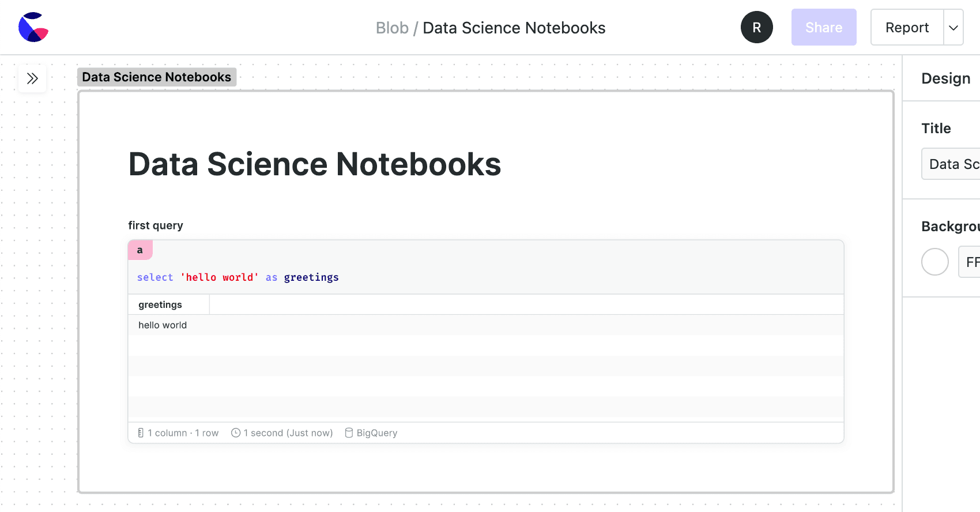Click the Background hex color field
Viewport: 980px width, 512px height.
pos(971,262)
